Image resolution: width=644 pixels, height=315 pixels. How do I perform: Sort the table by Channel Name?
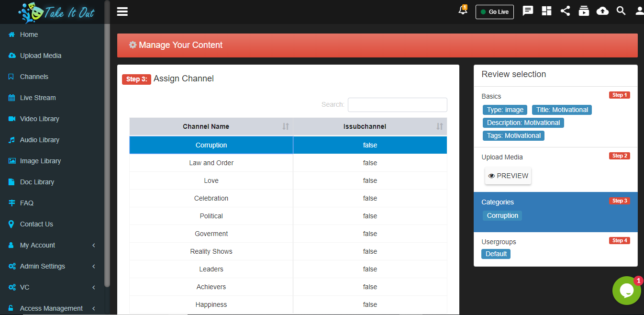(211, 126)
